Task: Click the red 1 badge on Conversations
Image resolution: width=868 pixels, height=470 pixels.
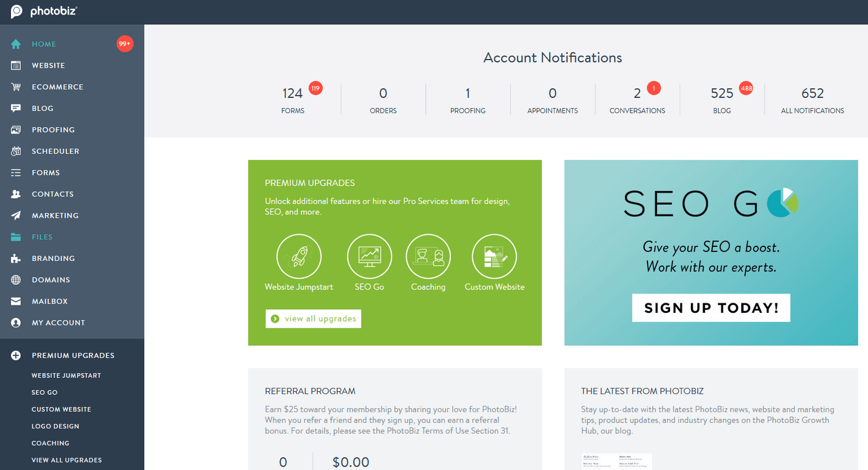Action: tap(654, 88)
